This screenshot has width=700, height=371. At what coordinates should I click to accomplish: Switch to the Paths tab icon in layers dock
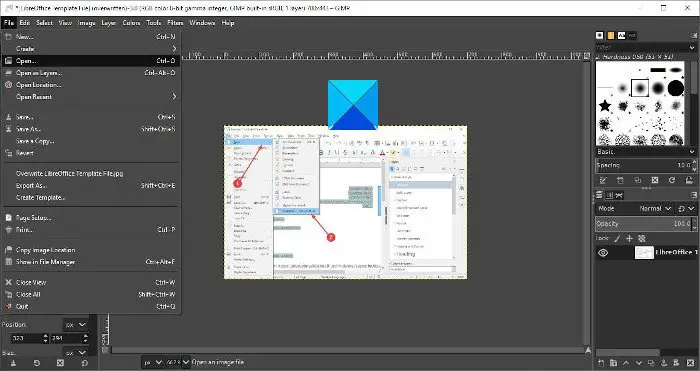tap(620, 195)
